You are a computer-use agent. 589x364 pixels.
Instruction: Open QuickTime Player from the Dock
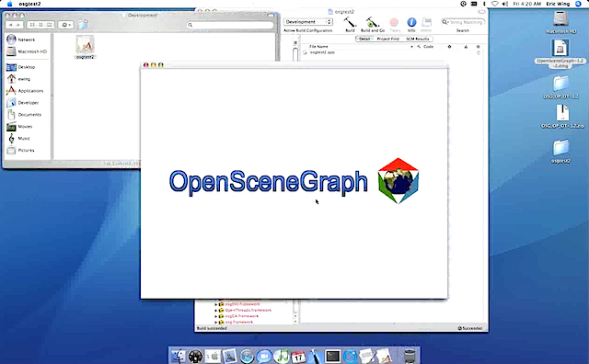[350, 356]
